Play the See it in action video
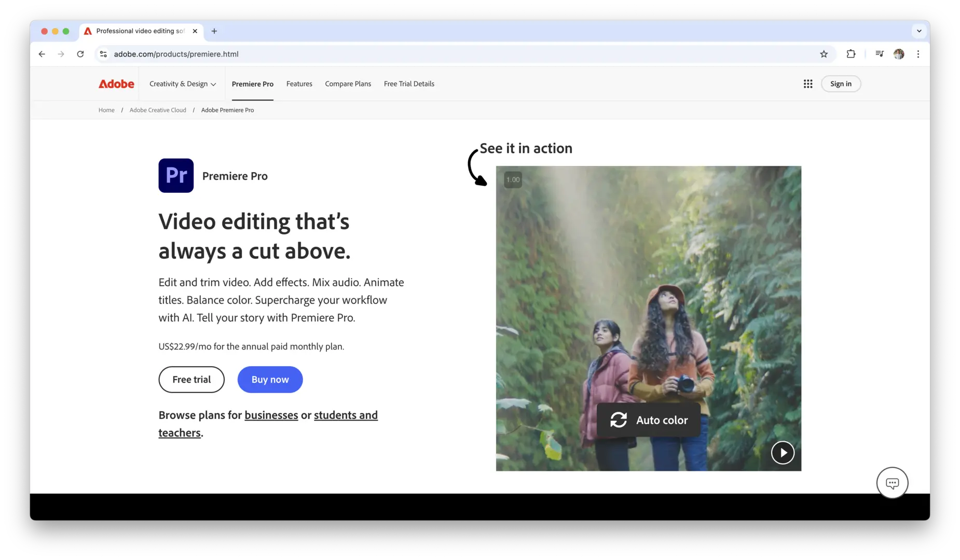The width and height of the screenshot is (960, 560). 783,453
